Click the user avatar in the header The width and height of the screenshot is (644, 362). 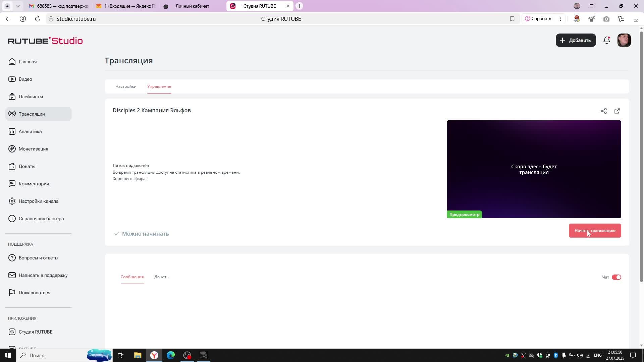click(624, 40)
